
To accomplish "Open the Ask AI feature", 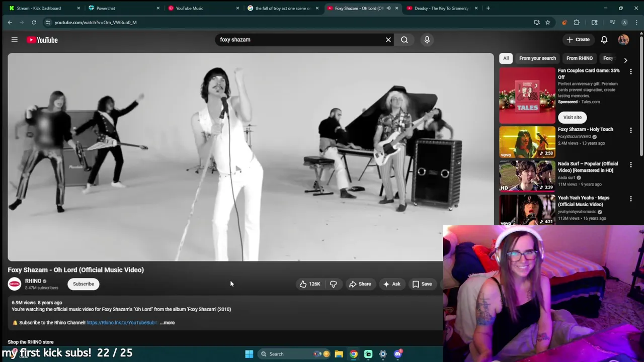I will pyautogui.click(x=391, y=284).
